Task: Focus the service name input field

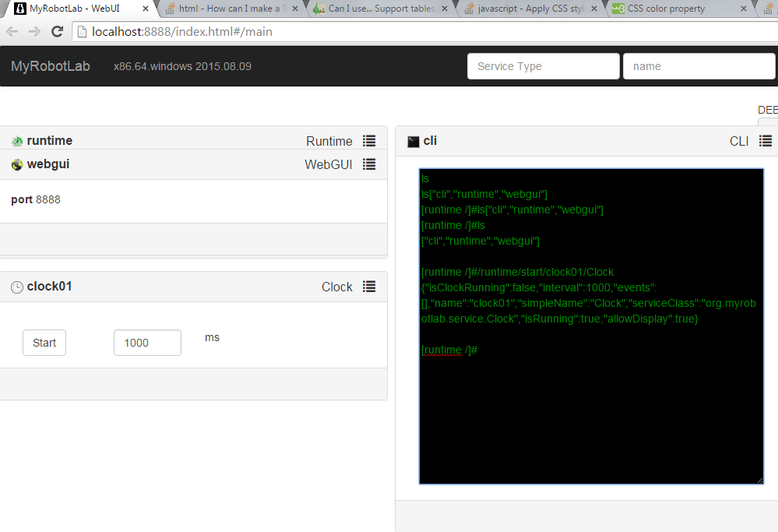Action: point(699,66)
